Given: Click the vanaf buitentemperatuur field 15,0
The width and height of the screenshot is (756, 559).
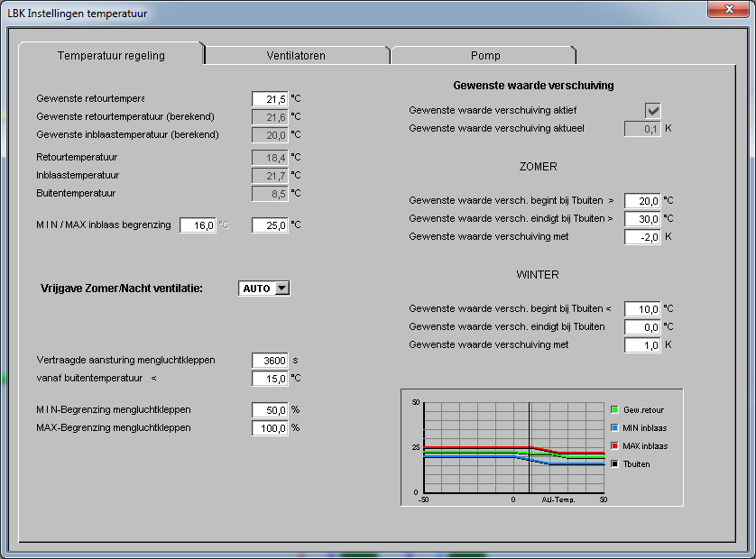Looking at the screenshot, I should click(x=270, y=379).
